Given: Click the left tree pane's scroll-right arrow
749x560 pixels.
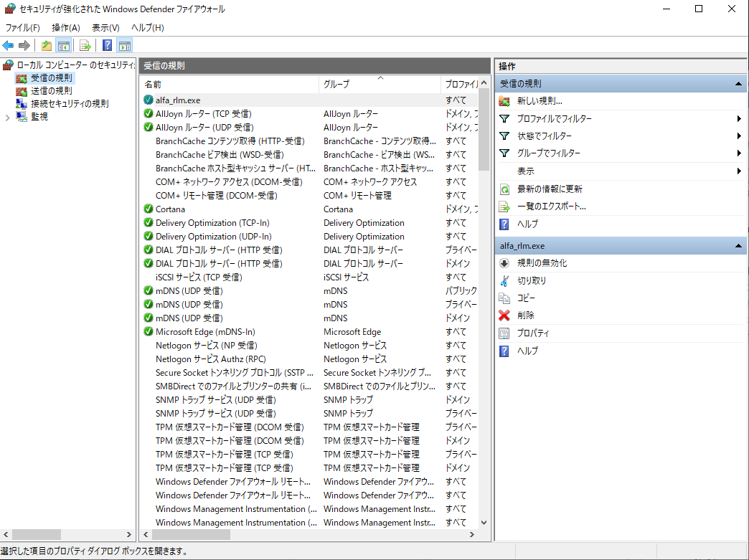Looking at the screenshot, I should (x=129, y=535).
